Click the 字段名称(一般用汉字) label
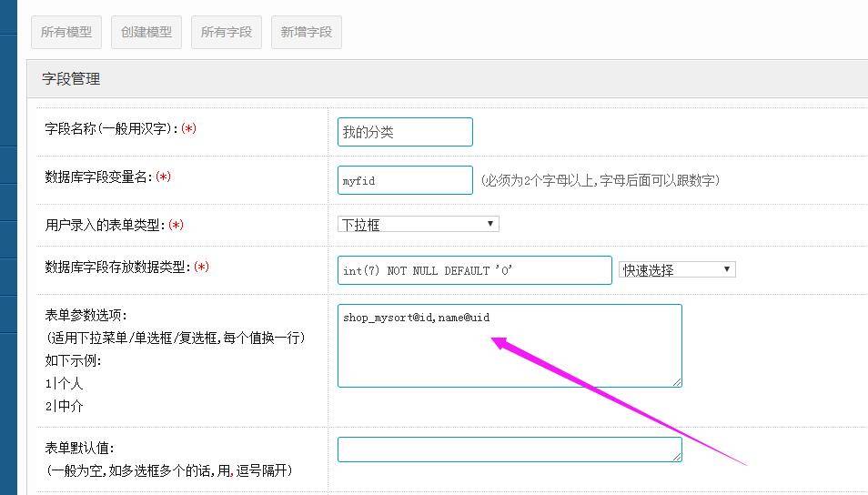 120,129
